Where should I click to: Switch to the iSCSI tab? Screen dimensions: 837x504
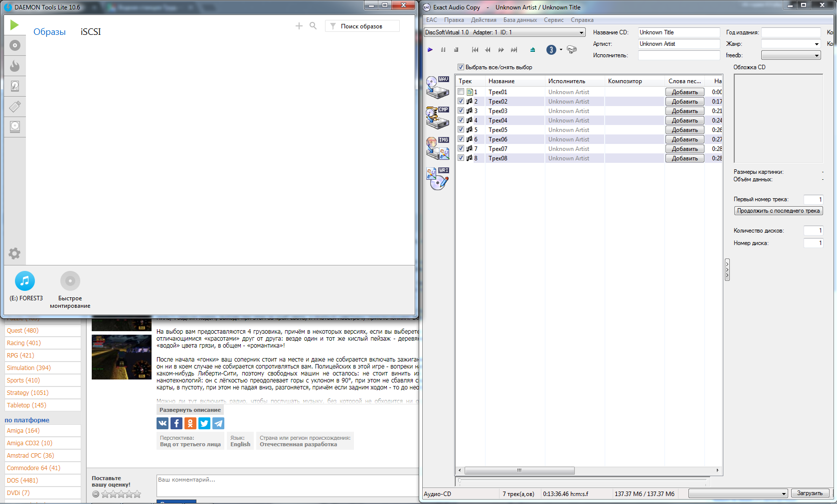(x=91, y=32)
